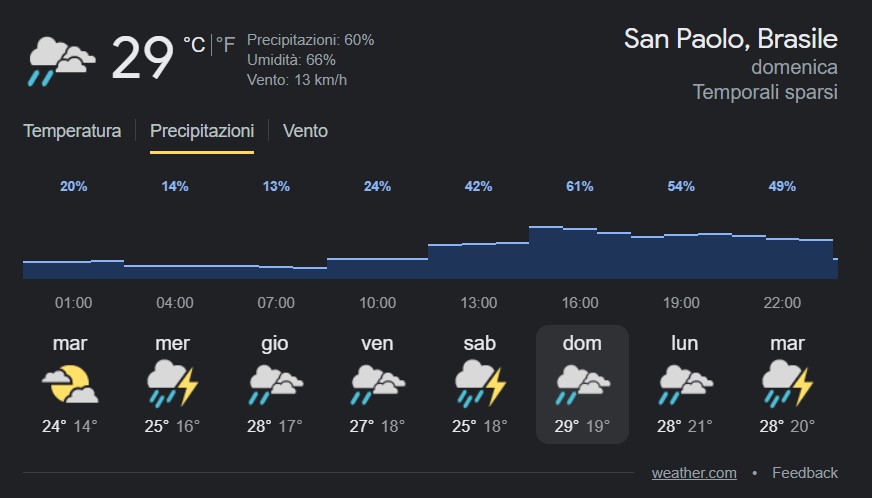Switch units to Celsius
The width and height of the screenshot is (872, 498).
point(194,45)
